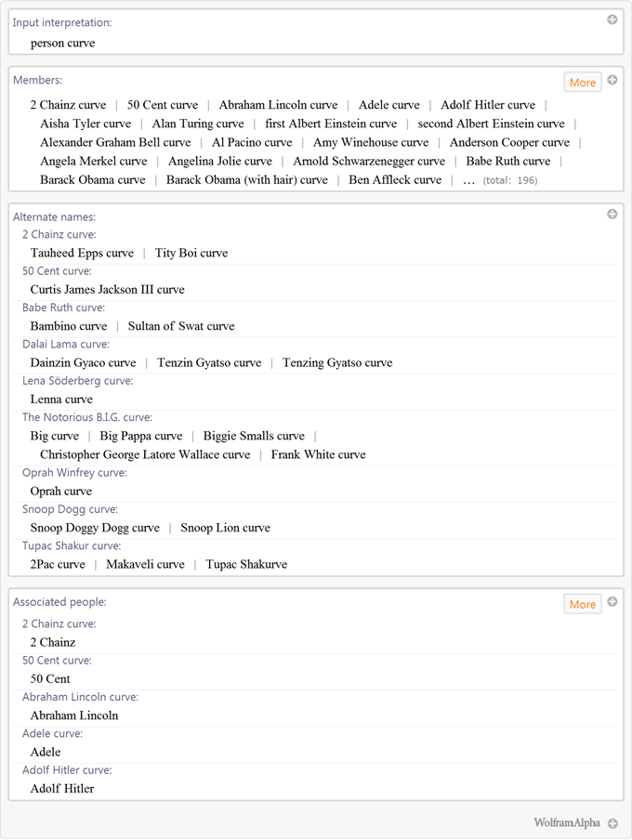Click 'Al Pacino curve' member
632x840 pixels.
pos(252,142)
